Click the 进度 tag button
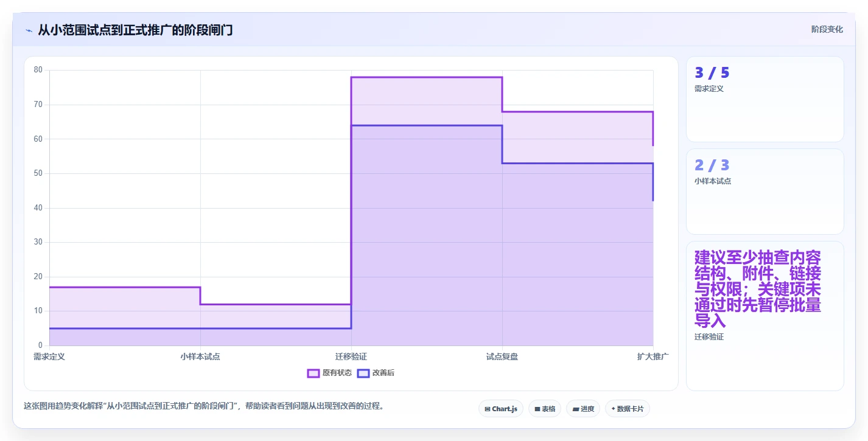868x441 pixels. tap(583, 409)
